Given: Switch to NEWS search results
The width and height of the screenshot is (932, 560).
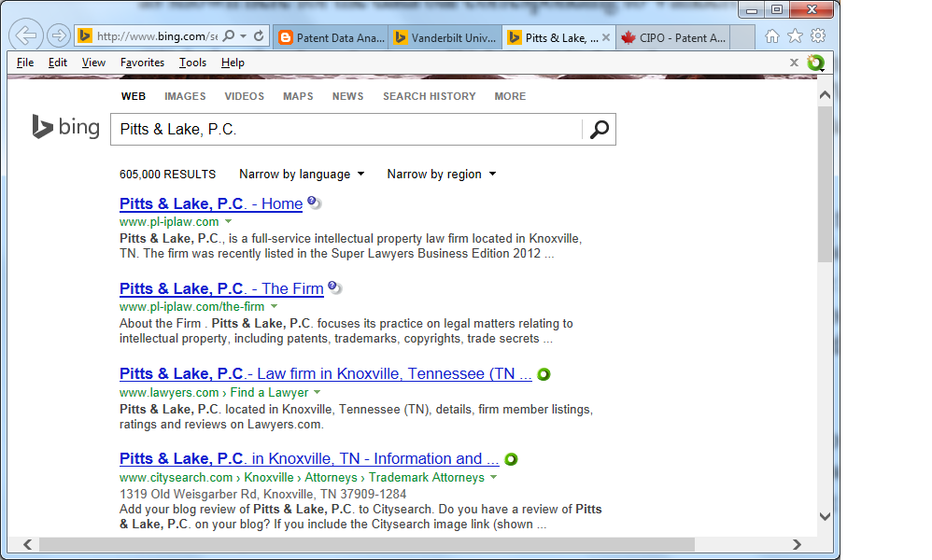Looking at the screenshot, I should [347, 96].
